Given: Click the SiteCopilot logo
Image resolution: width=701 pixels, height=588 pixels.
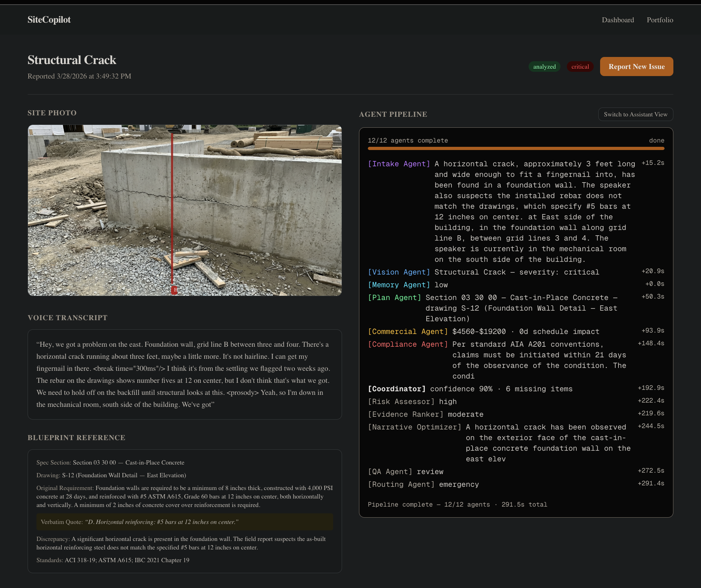Looking at the screenshot, I should pos(49,20).
